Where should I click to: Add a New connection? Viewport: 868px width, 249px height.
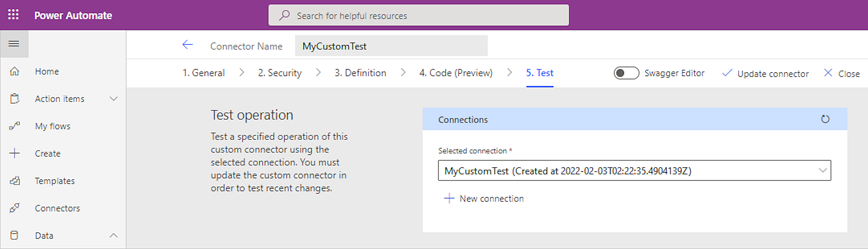coord(483,199)
